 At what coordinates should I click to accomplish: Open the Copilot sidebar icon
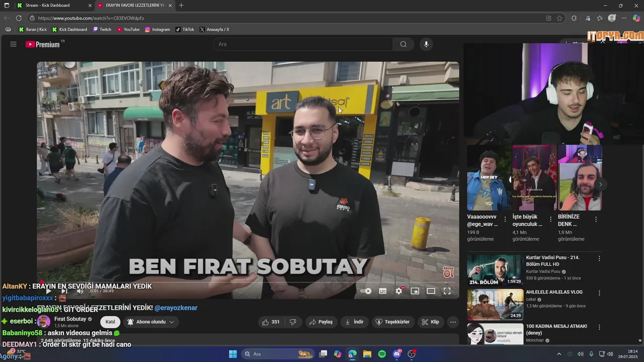pos(636,18)
